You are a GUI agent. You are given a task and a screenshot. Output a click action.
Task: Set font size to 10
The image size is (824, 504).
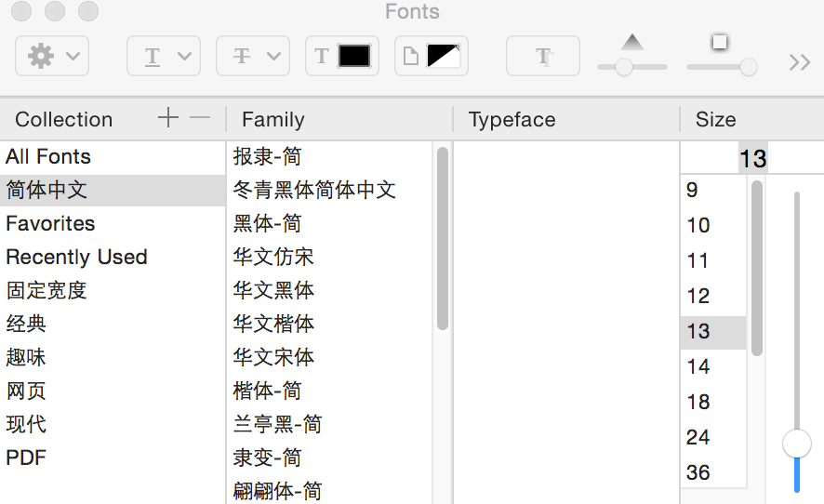[713, 225]
